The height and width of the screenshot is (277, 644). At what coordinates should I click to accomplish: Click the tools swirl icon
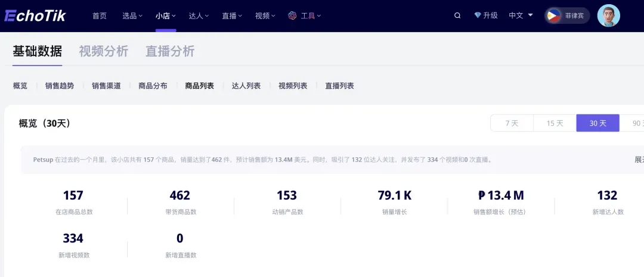(x=292, y=15)
